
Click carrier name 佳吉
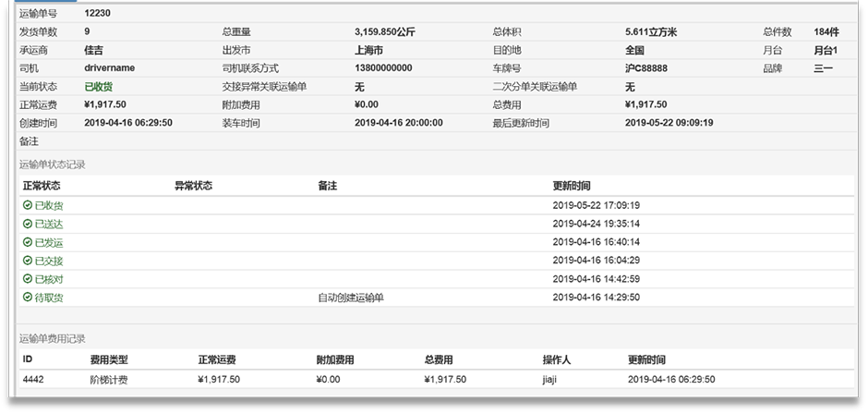click(93, 50)
